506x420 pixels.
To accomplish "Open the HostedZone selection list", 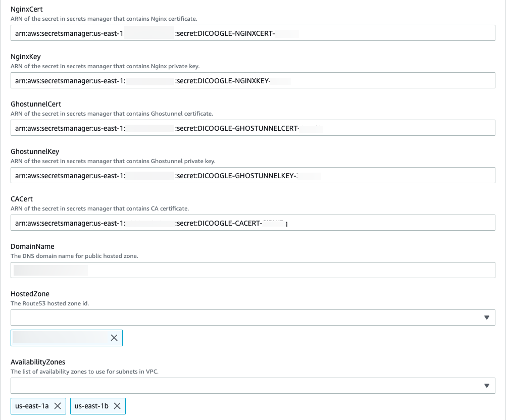I will (x=252, y=318).
